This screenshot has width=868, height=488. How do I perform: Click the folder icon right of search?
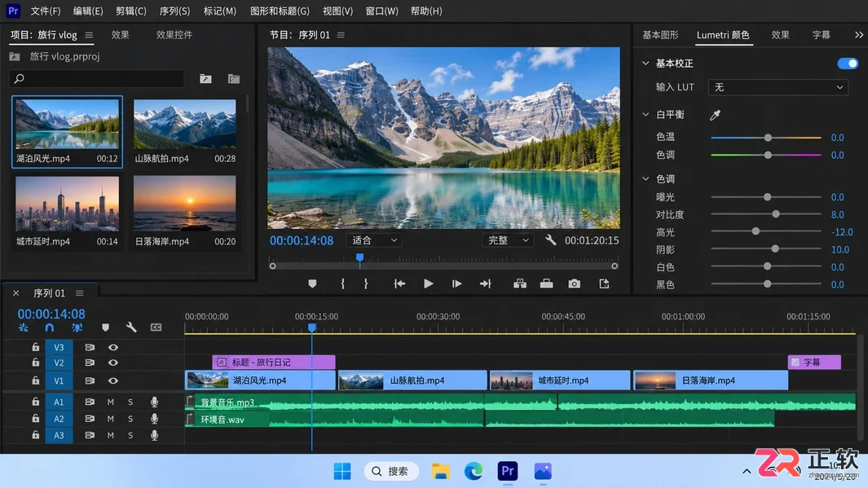click(x=234, y=78)
